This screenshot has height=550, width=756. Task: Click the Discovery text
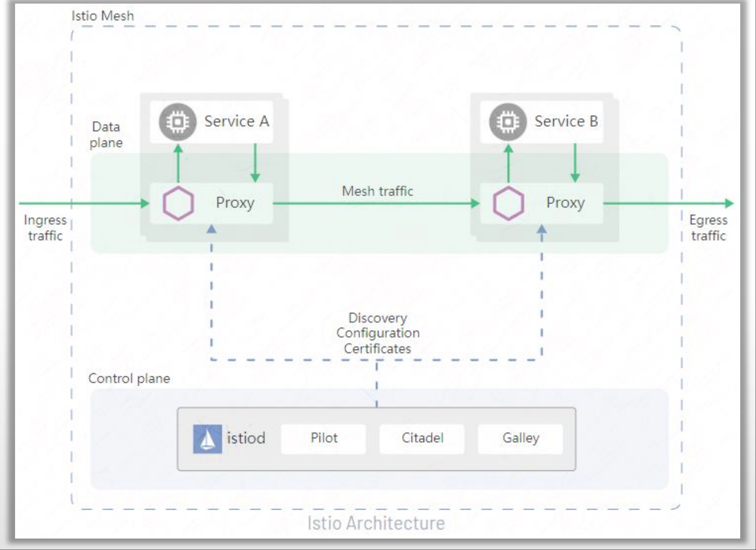click(378, 318)
